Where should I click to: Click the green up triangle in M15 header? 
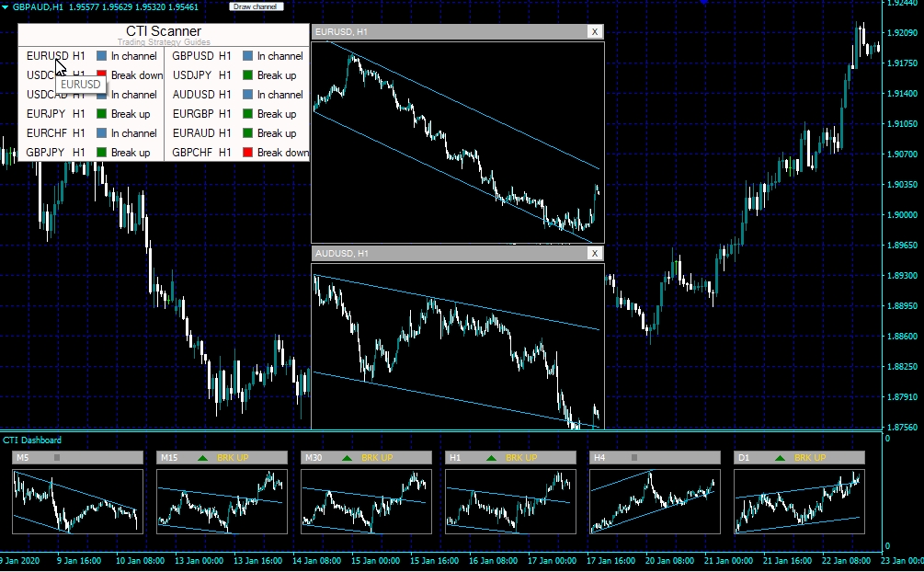(x=202, y=458)
